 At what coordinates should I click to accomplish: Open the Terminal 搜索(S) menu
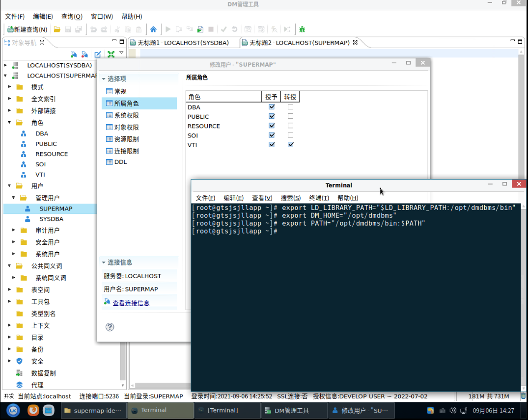pyautogui.click(x=291, y=198)
